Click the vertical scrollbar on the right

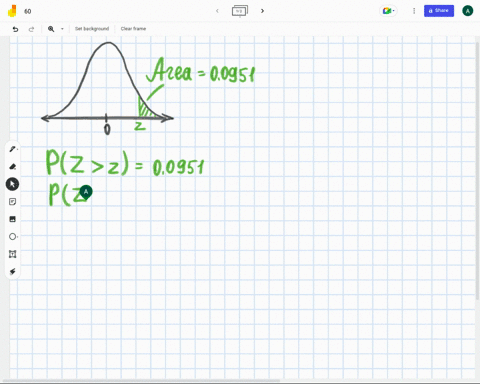click(x=478, y=170)
